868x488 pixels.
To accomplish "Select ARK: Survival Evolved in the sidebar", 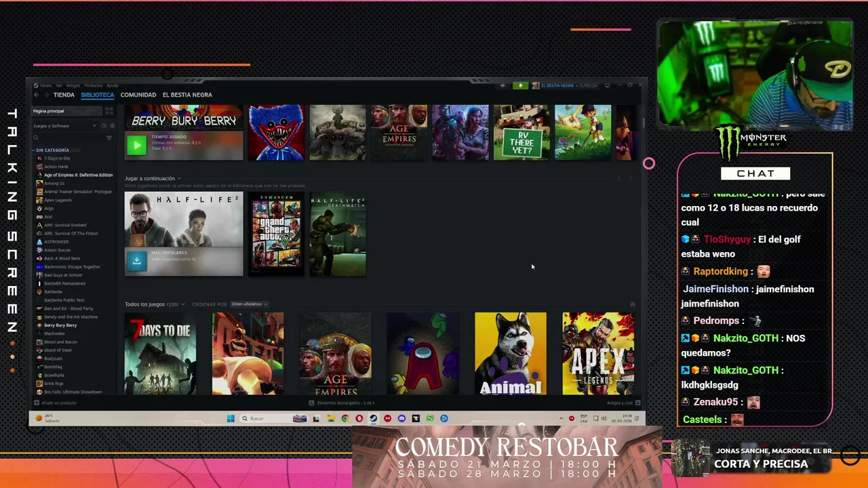I will pyautogui.click(x=65, y=225).
